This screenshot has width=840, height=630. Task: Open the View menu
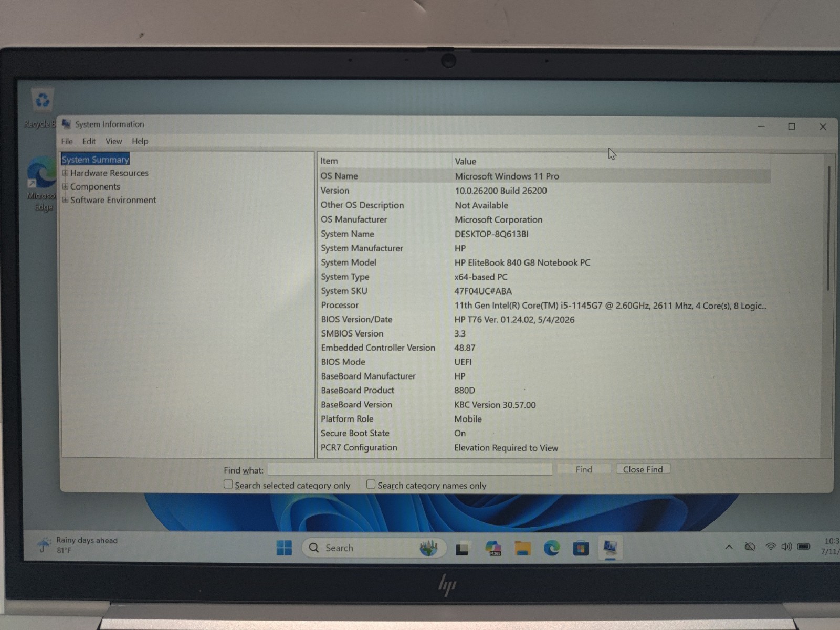coord(113,141)
